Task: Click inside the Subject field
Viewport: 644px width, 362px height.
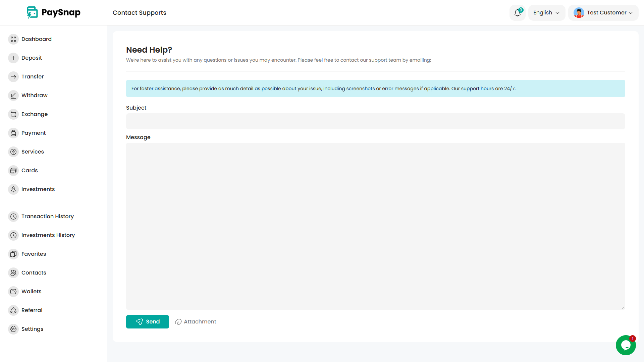Action: tap(375, 121)
